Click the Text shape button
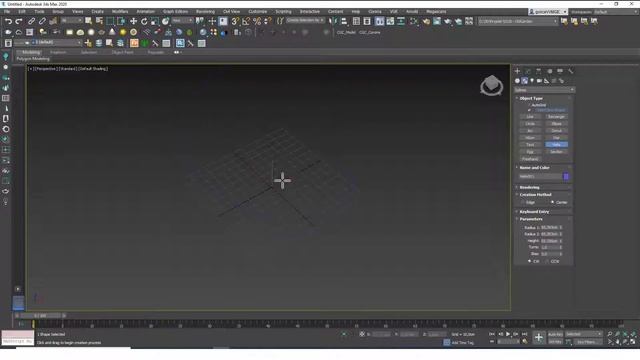The image size is (640, 360). coord(530,144)
